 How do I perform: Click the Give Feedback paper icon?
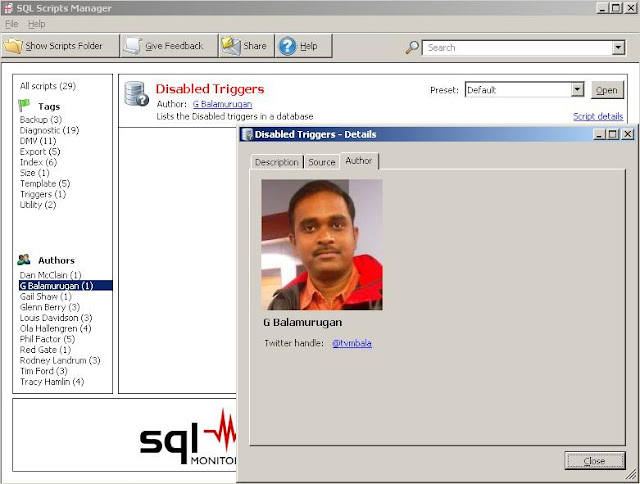(x=133, y=46)
